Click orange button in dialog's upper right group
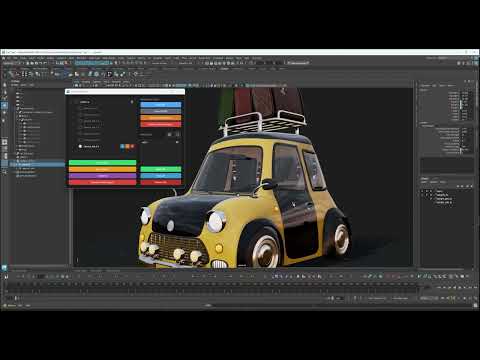 pyautogui.click(x=160, y=118)
